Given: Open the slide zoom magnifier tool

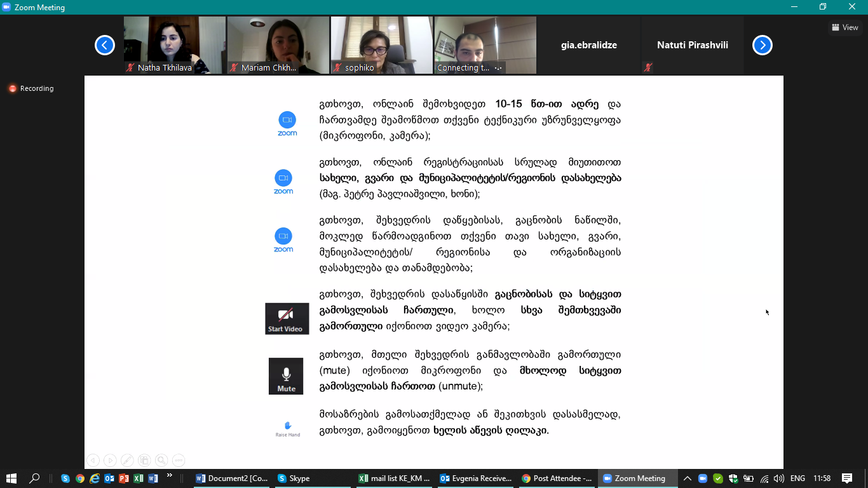Looking at the screenshot, I should 161,460.
